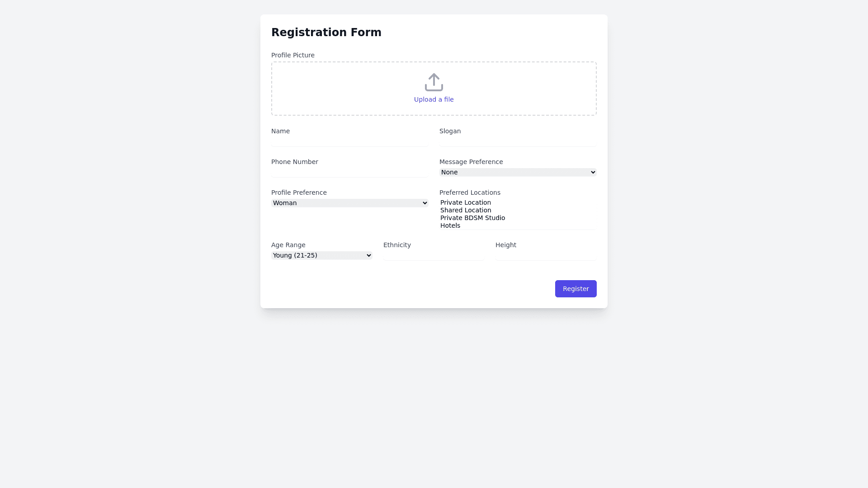Select "Hotels" in Preferred Locations list
The image size is (868, 488).
[x=450, y=225]
